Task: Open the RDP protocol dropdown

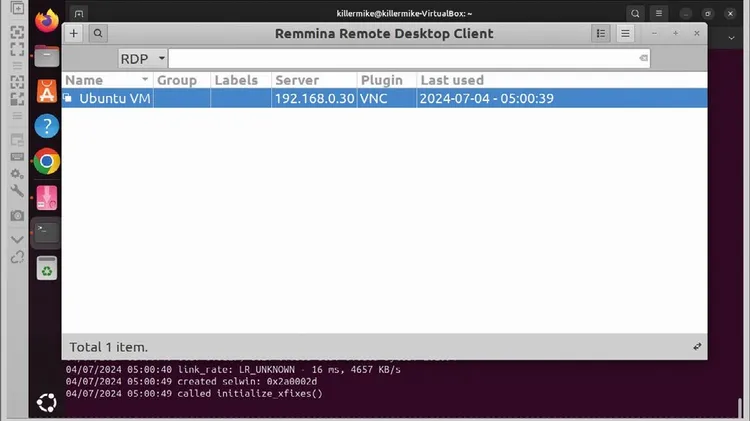Action: click(x=143, y=58)
